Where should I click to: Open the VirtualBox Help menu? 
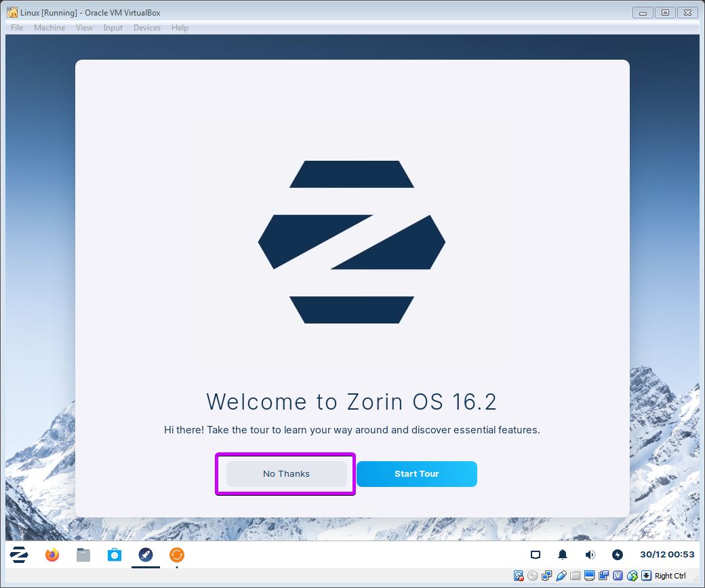(x=180, y=27)
